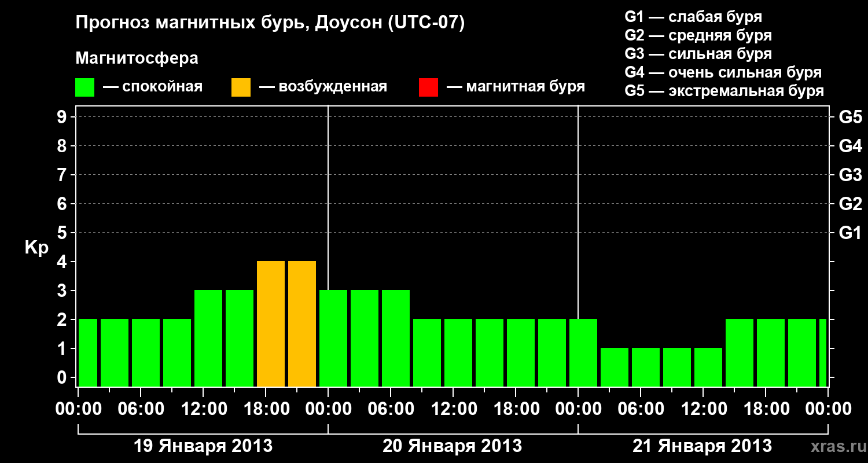
Task: Click the Kp 3 bar starting at 15:00 on 19 Января
Action: click(240, 338)
